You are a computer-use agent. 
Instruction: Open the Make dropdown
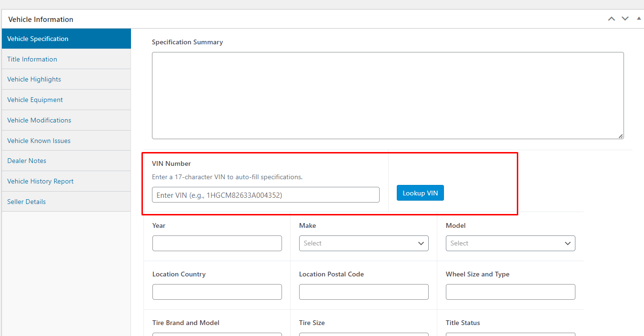click(x=364, y=243)
